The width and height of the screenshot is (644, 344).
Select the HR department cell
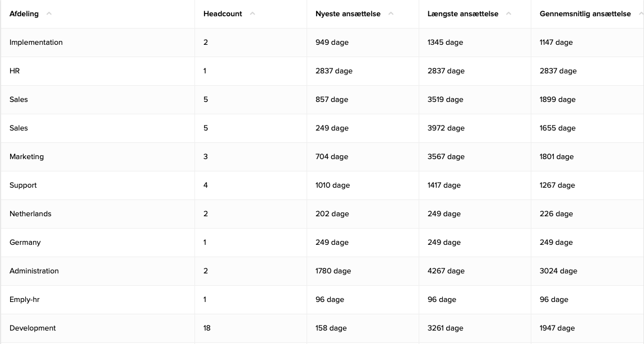tap(15, 71)
